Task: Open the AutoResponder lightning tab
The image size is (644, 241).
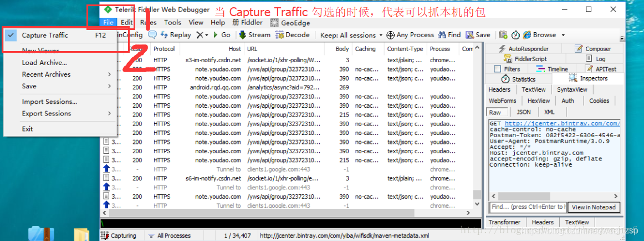Action: click(x=523, y=48)
